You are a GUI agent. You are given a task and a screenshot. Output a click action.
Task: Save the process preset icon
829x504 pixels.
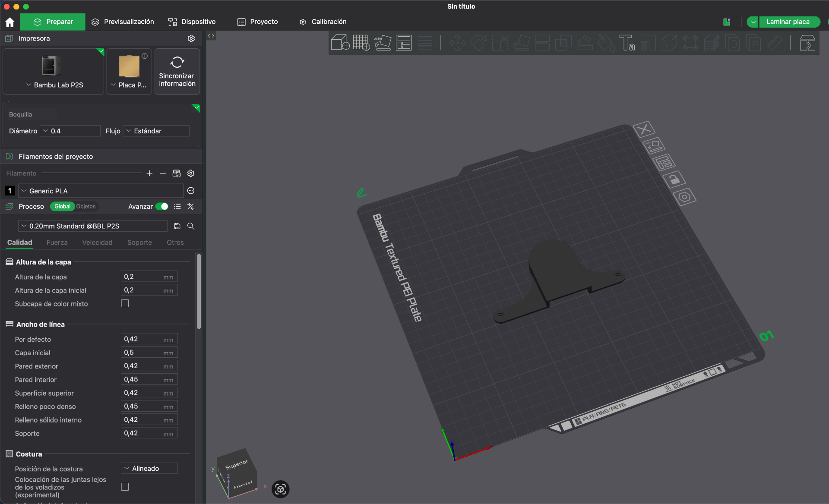point(177,226)
